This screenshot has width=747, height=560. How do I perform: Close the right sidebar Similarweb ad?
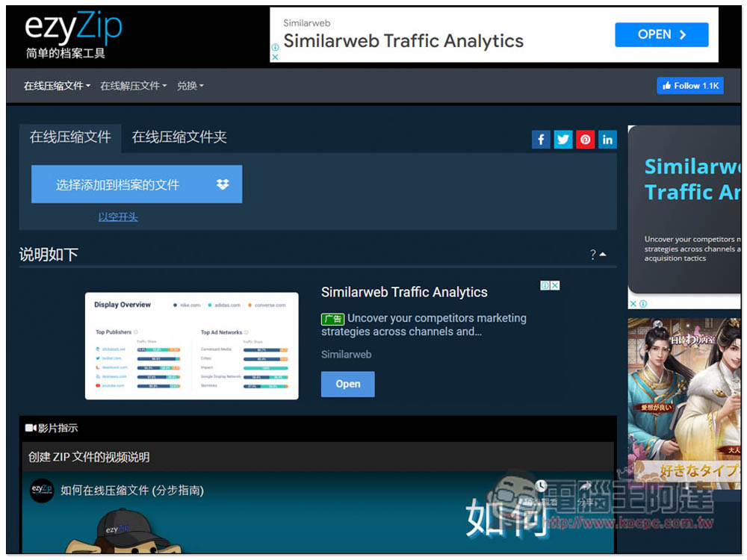633,304
